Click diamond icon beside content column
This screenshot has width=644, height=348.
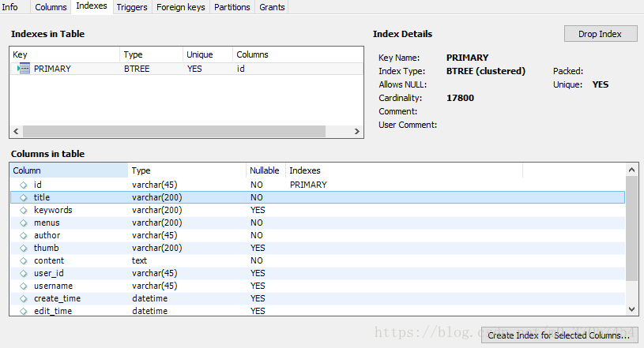tap(24, 260)
